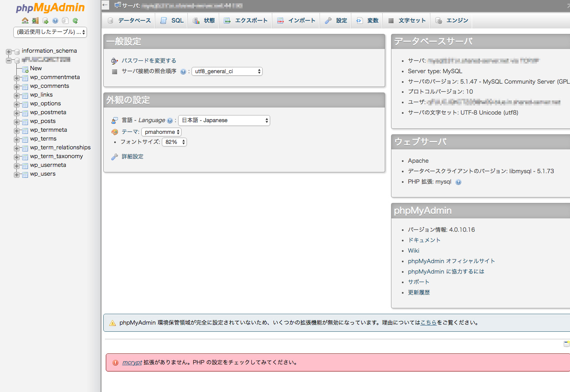Open the エンジン tab
The width and height of the screenshot is (570, 392).
pos(452,20)
